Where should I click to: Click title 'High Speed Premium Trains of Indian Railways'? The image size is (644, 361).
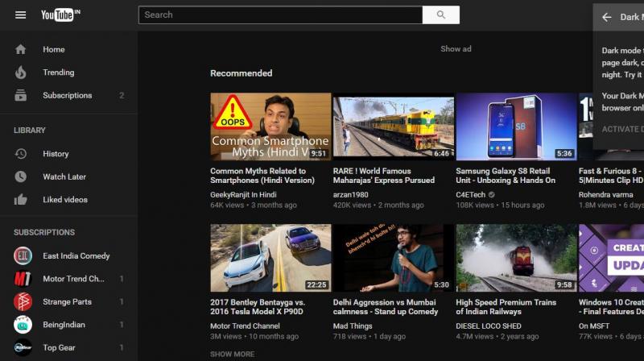click(506, 307)
